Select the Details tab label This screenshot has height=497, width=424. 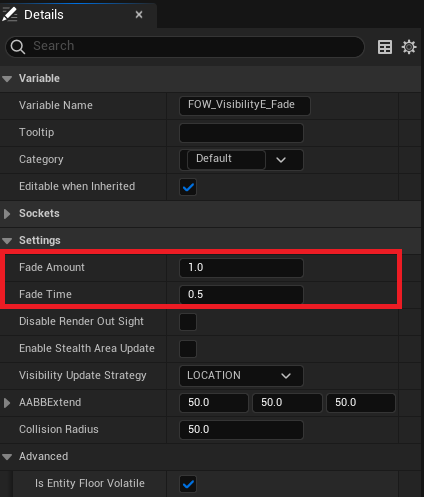coord(44,15)
